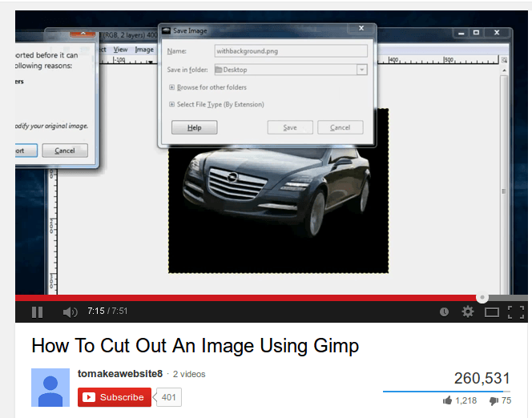Open the Image menu in GIMP
Viewport: 532px width, 418px height.
tap(144, 50)
